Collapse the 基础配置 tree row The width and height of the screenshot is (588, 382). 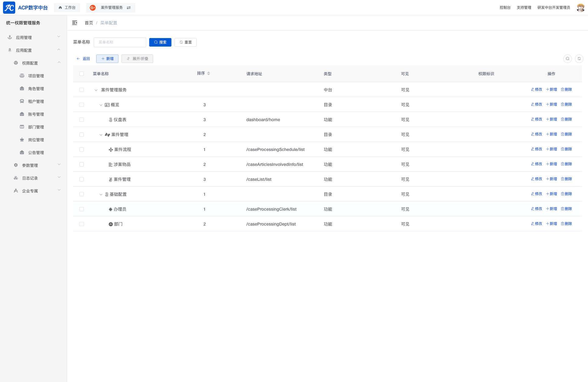pyautogui.click(x=101, y=195)
